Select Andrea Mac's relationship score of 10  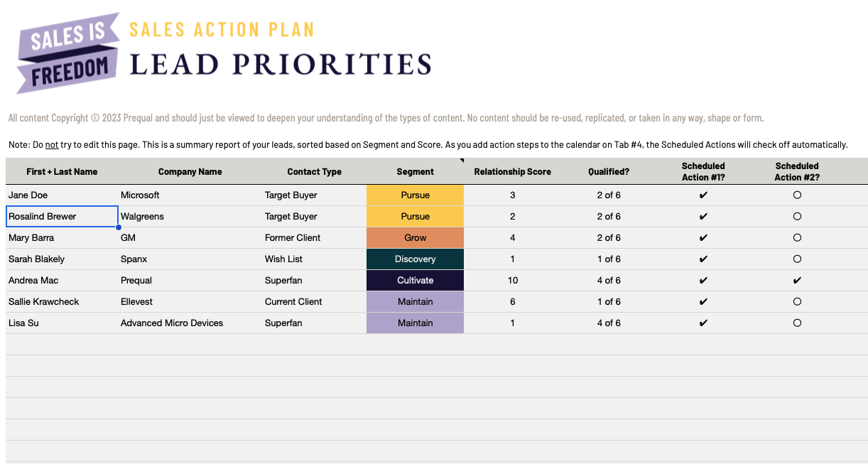(x=512, y=280)
